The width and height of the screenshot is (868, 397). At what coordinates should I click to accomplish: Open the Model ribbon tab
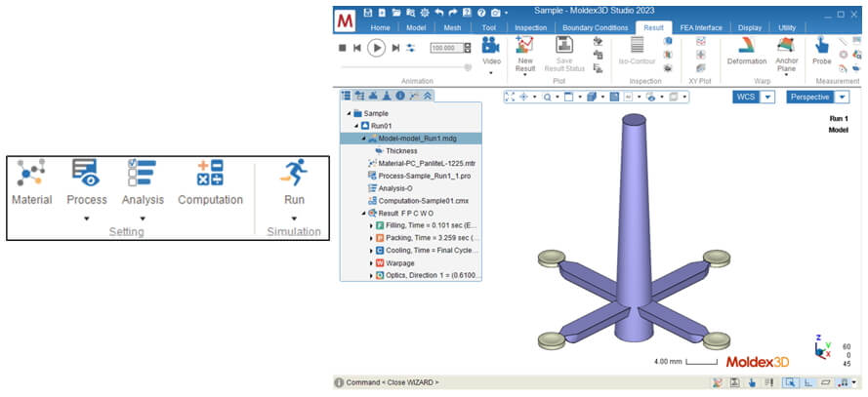[416, 27]
